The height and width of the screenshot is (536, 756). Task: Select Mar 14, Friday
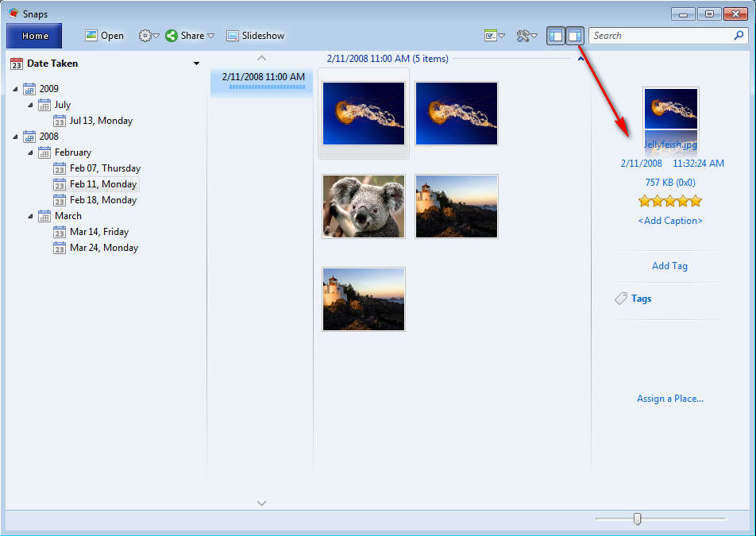tap(98, 232)
